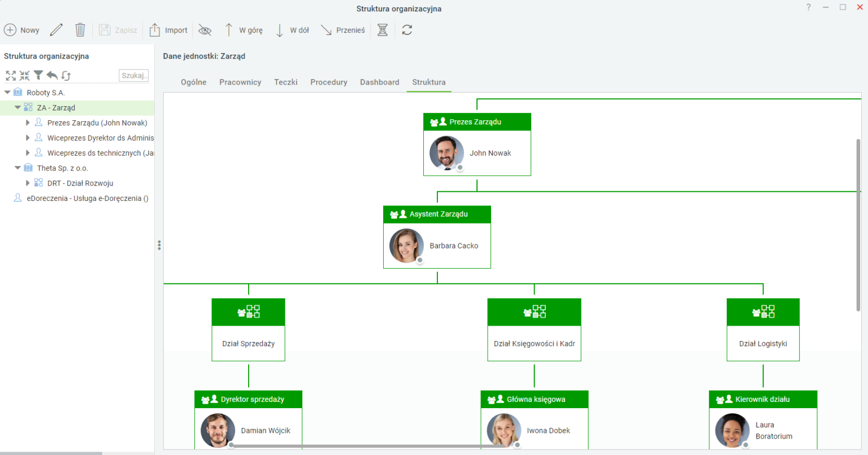Select DRT - Dział Rozwoju tree item

coord(80,183)
